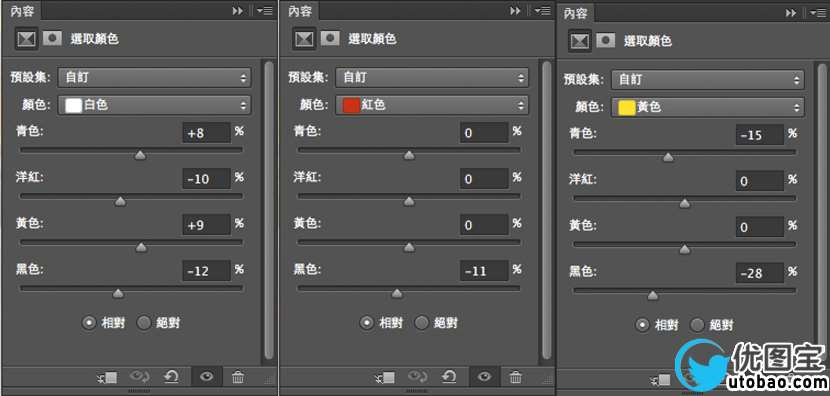The height and width of the screenshot is (396, 830).
Task: Switch to 內容 tab of the 黃色 panel
Action: pyautogui.click(x=576, y=13)
